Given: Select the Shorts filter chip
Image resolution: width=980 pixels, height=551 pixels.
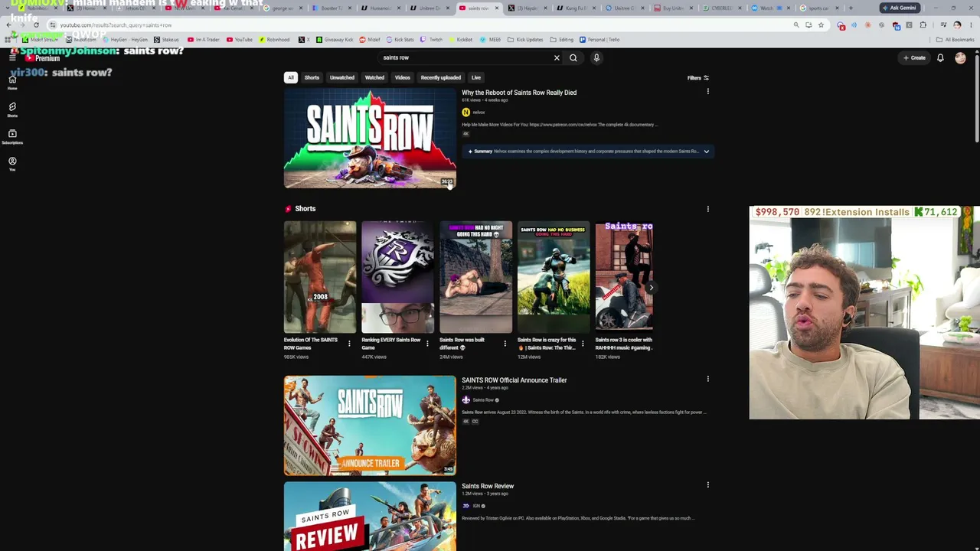Looking at the screenshot, I should click(312, 77).
